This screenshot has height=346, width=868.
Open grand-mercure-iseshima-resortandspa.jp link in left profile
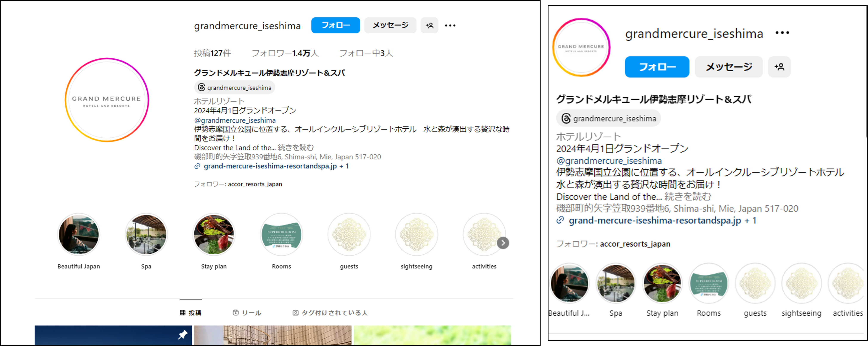270,166
